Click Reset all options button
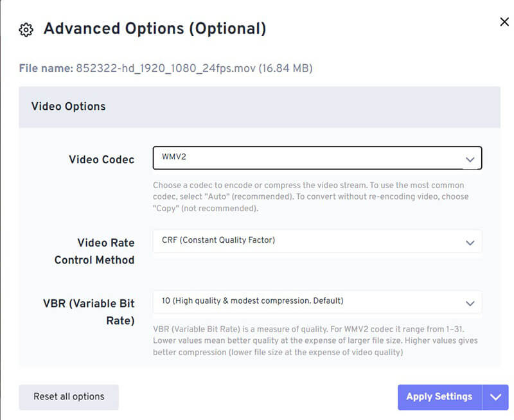514x420 pixels. 69,397
